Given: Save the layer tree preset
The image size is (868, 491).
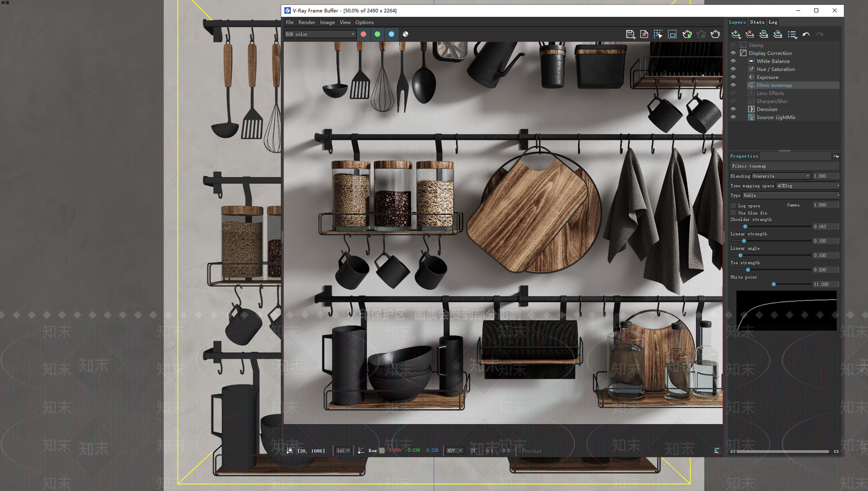Looking at the screenshot, I should (x=764, y=34).
